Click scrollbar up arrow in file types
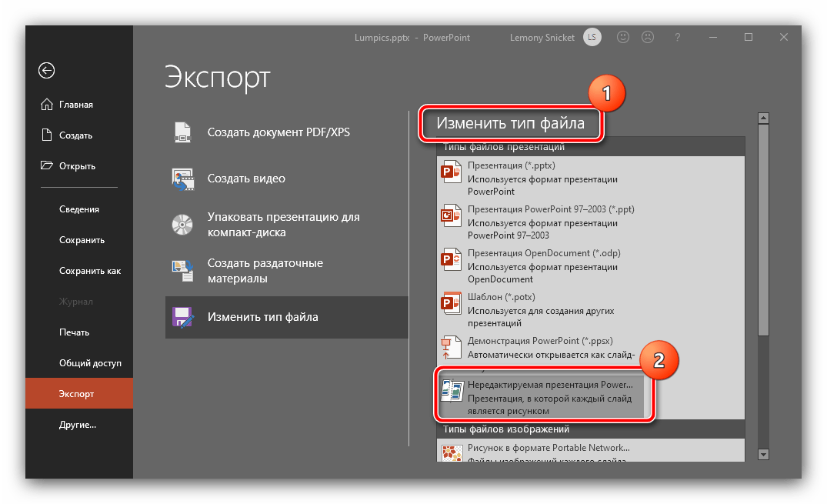Screen dimensions: 827x504 pyautogui.click(x=763, y=118)
